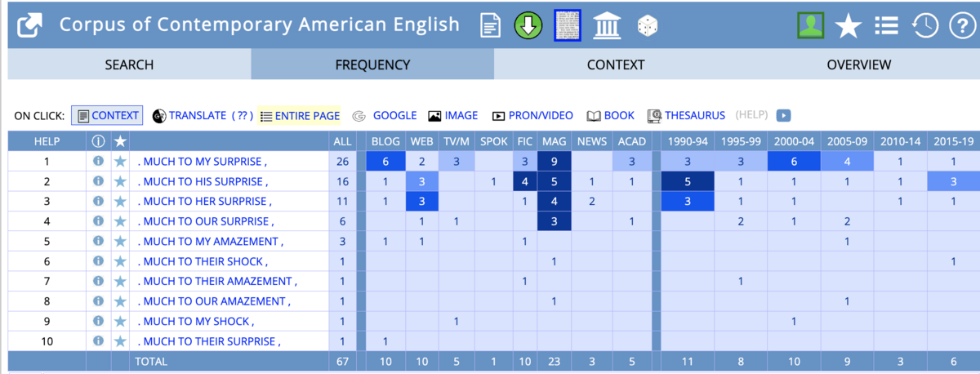Open phrase . MUCH TO MY SURPRISE ,
The image size is (980, 374).
[203, 162]
